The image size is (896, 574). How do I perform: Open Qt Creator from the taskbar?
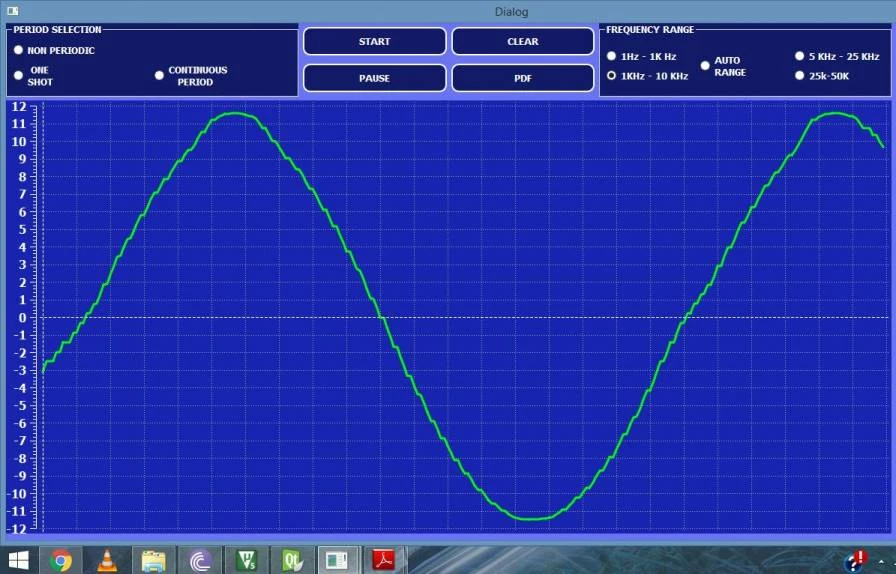pos(292,560)
